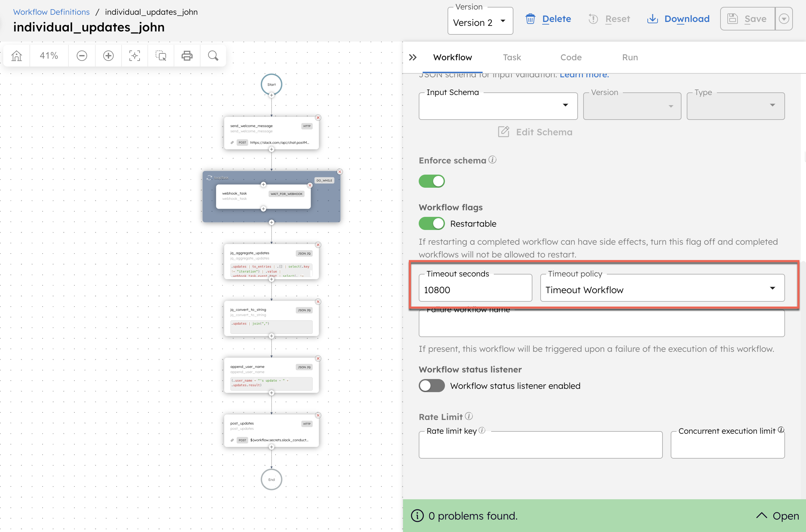Click the fit-to-screen focus icon
The image size is (806, 532).
pos(135,56)
